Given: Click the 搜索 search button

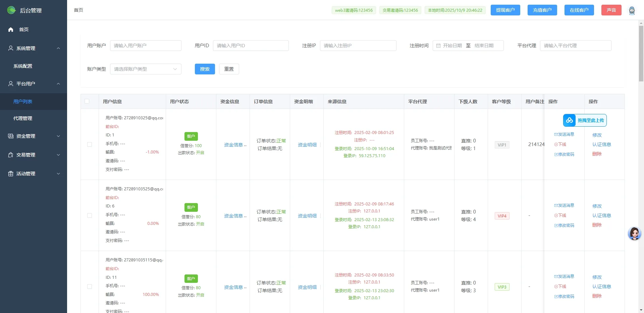Looking at the screenshot, I should click(204, 69).
